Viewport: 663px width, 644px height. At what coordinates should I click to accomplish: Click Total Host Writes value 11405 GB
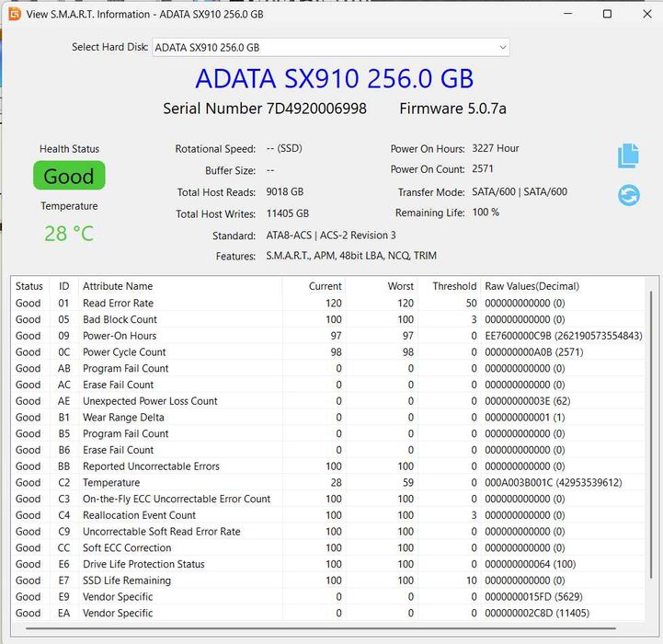(x=288, y=213)
